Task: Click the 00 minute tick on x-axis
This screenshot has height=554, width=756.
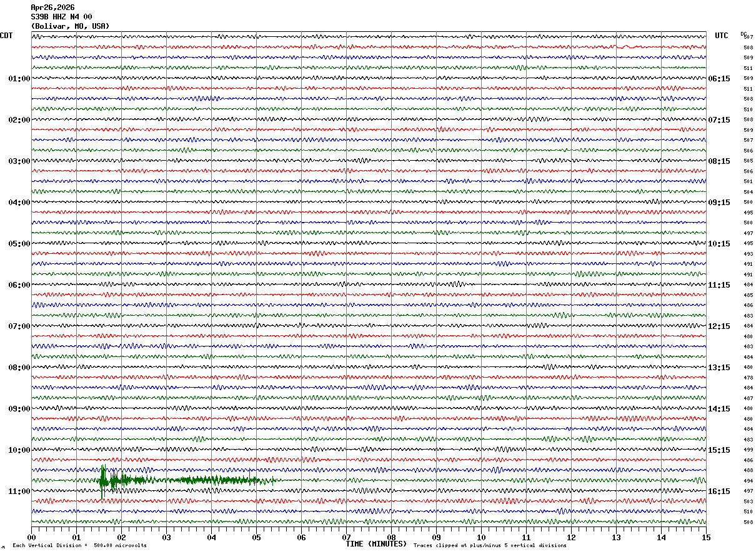Action: 32,538
